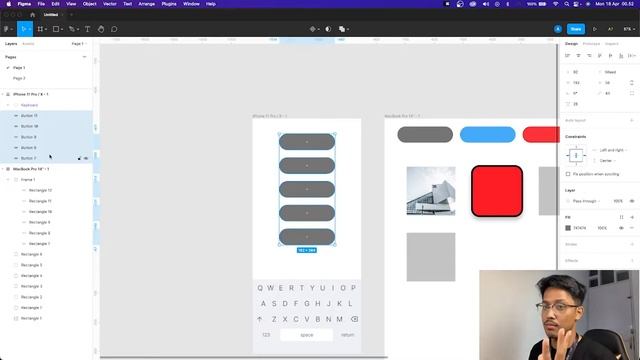
Task: Switch to the Prototype tab
Action: click(x=591, y=44)
